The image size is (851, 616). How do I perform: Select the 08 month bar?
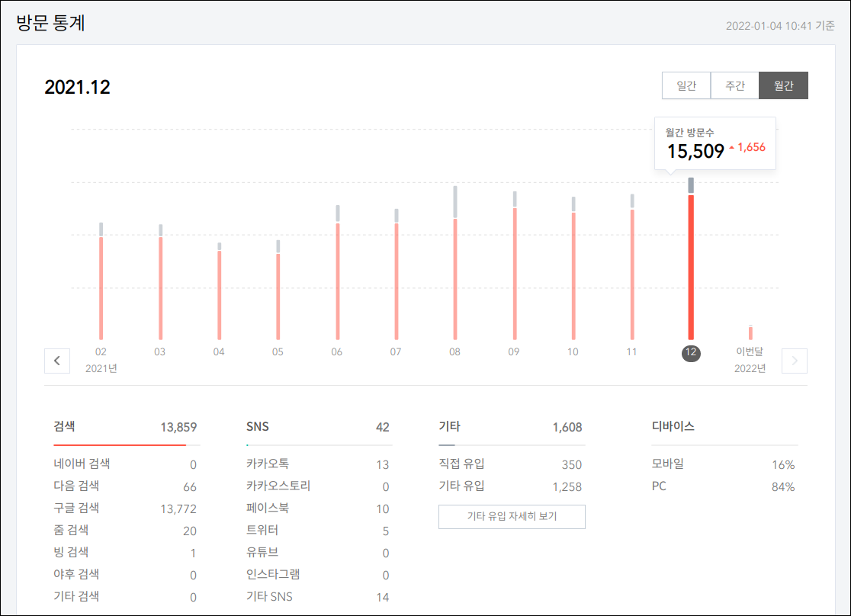[454, 263]
